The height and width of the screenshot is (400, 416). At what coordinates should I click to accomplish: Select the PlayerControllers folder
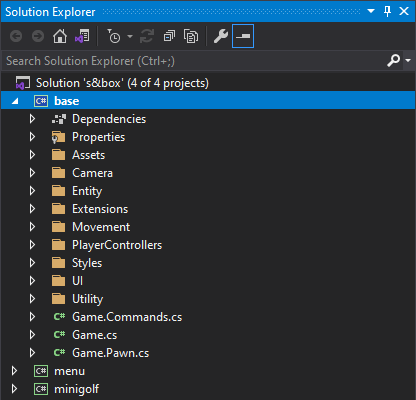(x=117, y=245)
